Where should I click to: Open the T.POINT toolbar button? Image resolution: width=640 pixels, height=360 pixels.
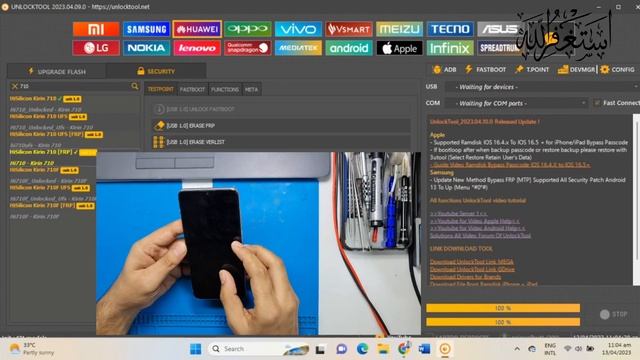pyautogui.click(x=532, y=69)
